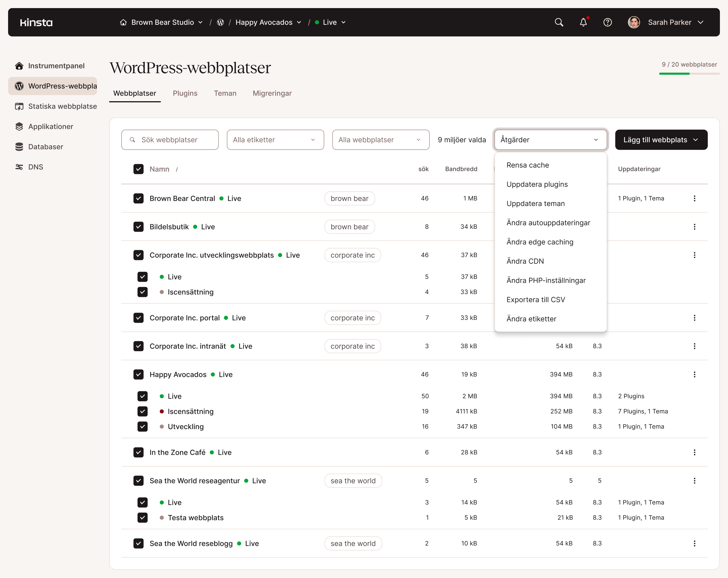Viewport: 728px width, 578px height.
Task: Open the search icon in the top bar
Action: (x=559, y=22)
